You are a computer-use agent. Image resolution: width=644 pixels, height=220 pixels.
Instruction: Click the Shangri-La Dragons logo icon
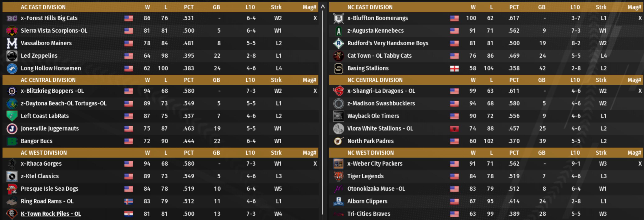(x=338, y=91)
